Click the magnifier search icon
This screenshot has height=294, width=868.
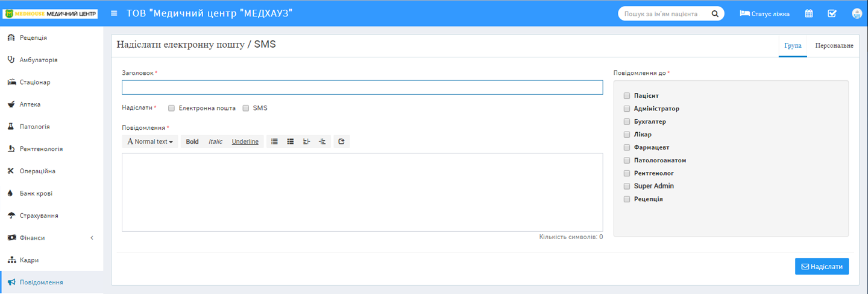click(715, 13)
